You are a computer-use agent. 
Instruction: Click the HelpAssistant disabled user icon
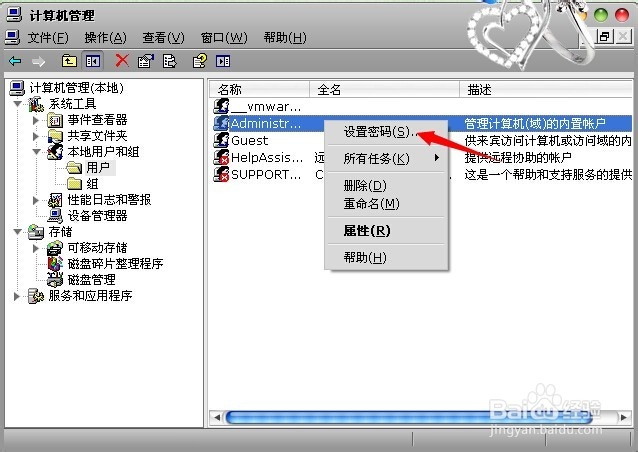(x=222, y=158)
